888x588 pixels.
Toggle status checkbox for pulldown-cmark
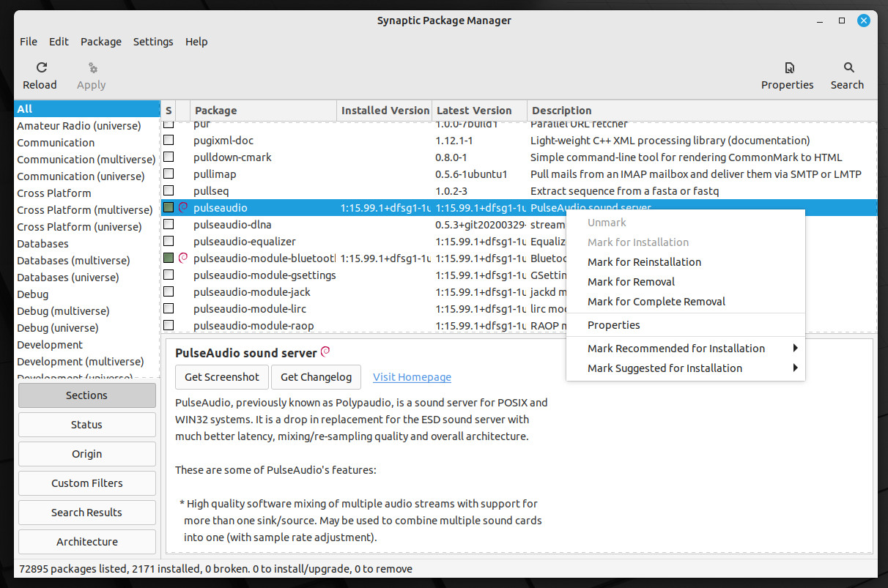(169, 157)
